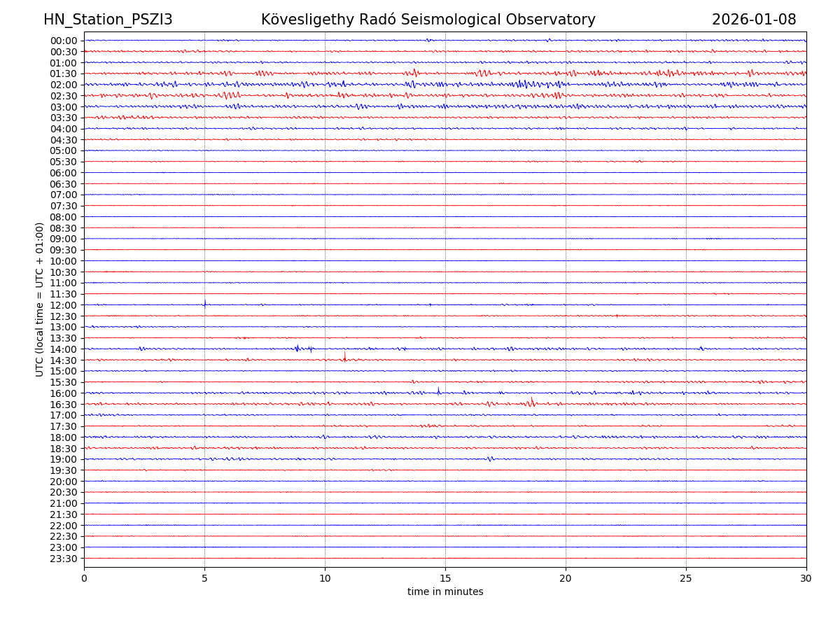Select the 12:00 row time label
Screen dimensions: 840x630
click(64, 305)
